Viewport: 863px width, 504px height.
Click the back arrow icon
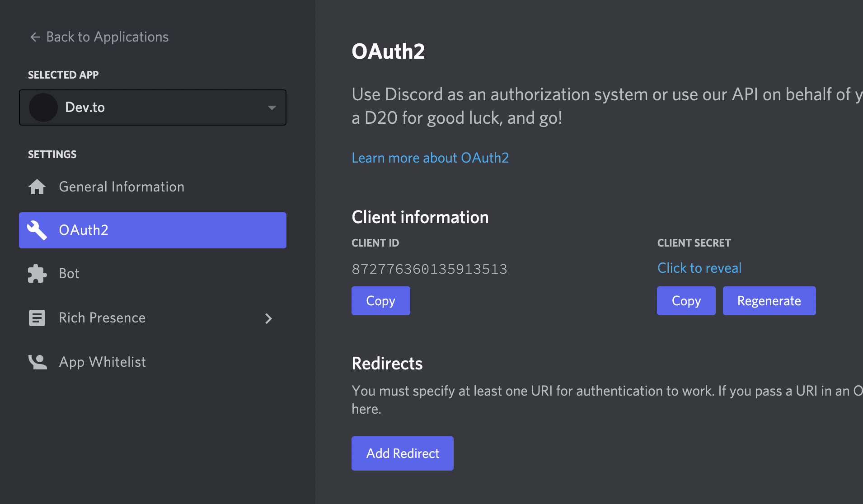(x=35, y=37)
